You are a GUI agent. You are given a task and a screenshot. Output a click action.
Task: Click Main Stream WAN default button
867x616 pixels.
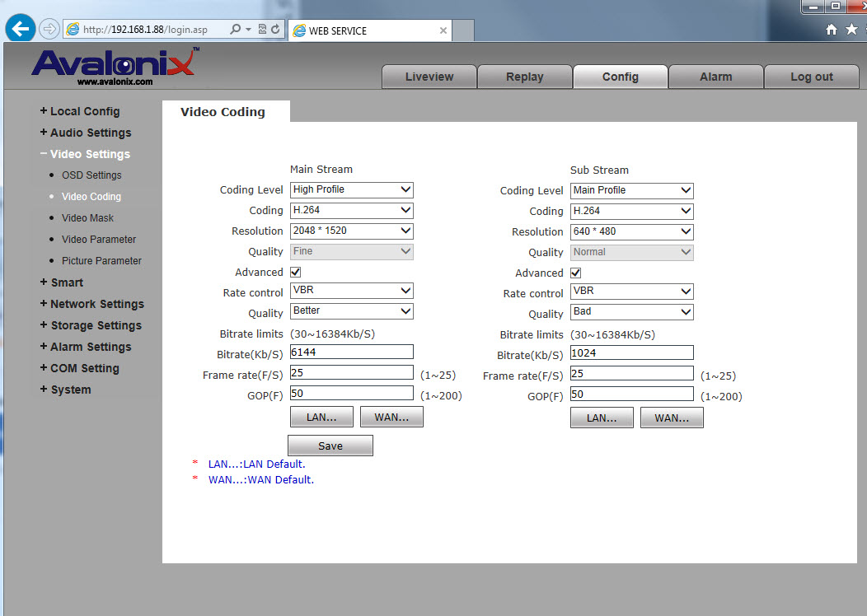(391, 418)
